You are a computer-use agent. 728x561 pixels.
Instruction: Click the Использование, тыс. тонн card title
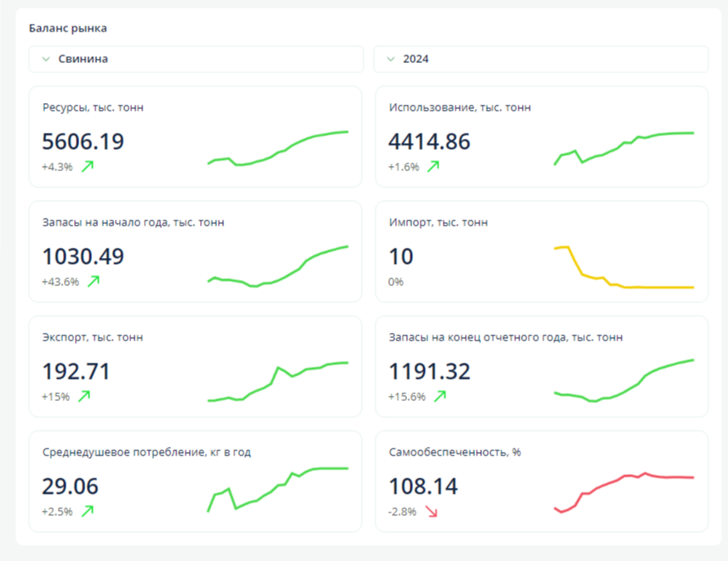[460, 107]
